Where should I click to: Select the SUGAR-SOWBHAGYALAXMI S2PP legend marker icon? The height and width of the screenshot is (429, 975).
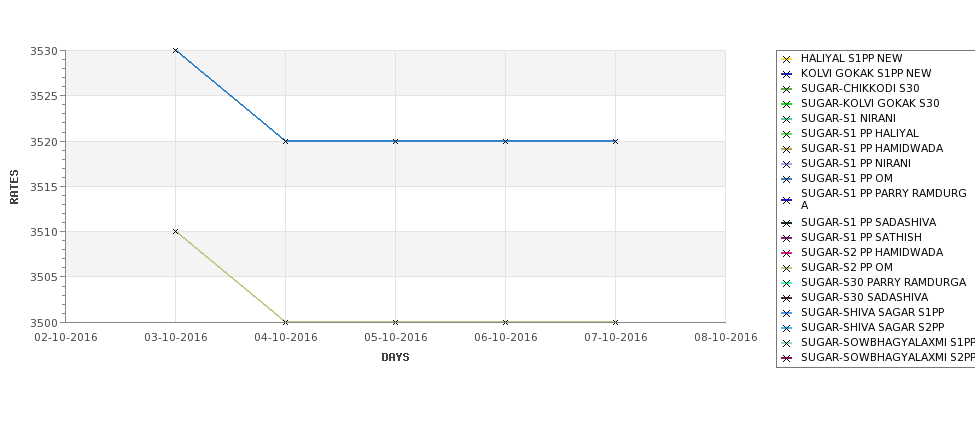point(786,358)
